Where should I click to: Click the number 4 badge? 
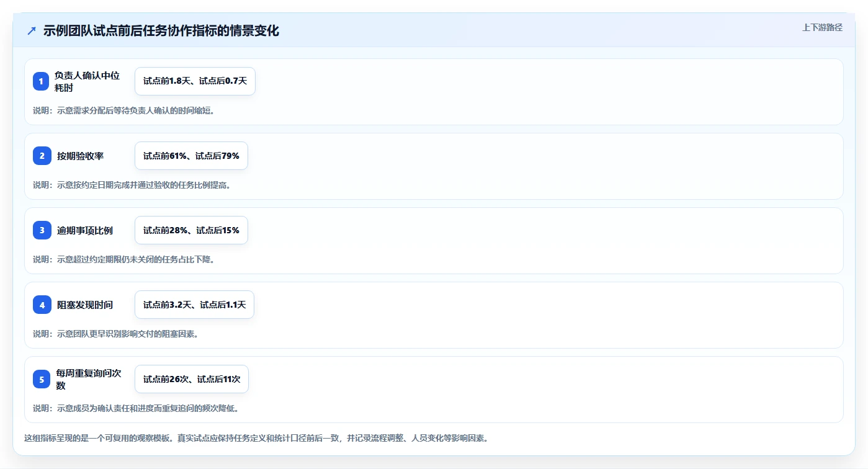pos(42,305)
